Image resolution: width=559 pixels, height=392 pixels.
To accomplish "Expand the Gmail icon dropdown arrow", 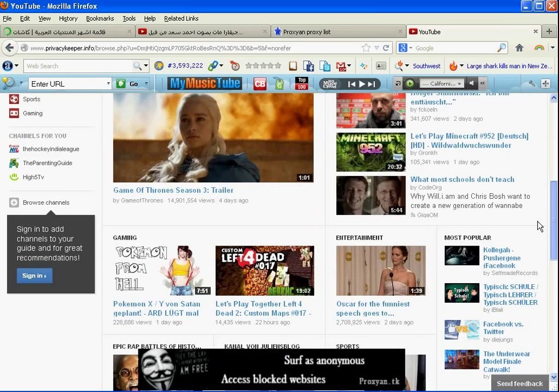I will coord(349,65).
